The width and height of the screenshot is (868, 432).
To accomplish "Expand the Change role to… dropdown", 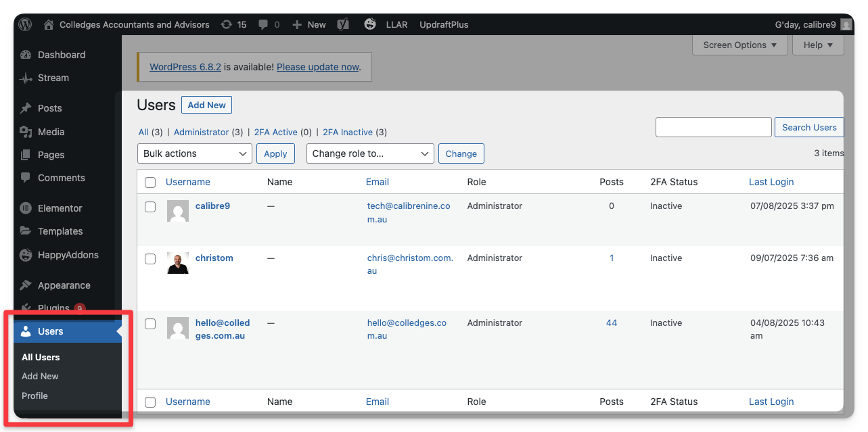I will 370,153.
